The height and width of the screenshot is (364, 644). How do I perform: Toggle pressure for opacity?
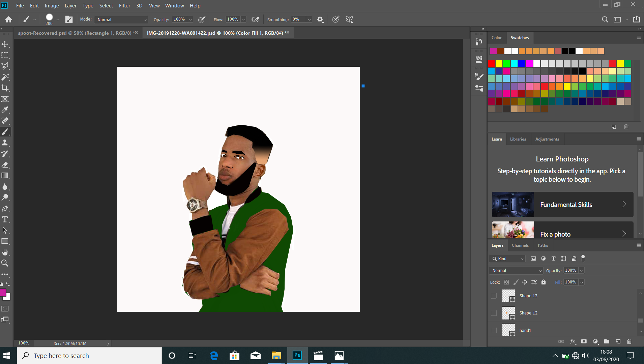coord(202,20)
